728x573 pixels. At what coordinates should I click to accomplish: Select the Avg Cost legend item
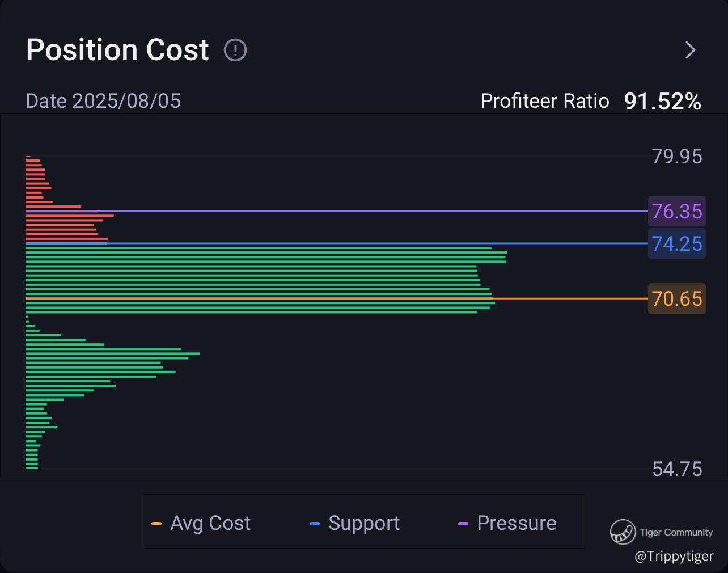click(210, 523)
